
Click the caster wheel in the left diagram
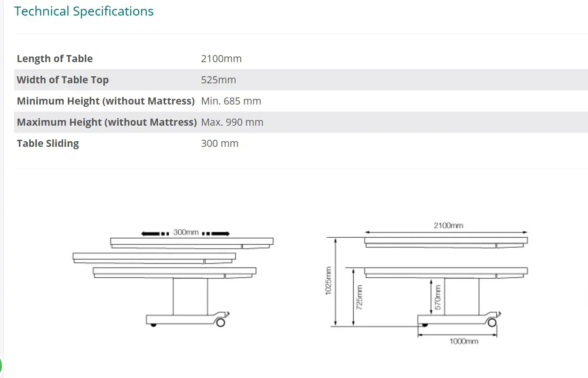tap(220, 322)
